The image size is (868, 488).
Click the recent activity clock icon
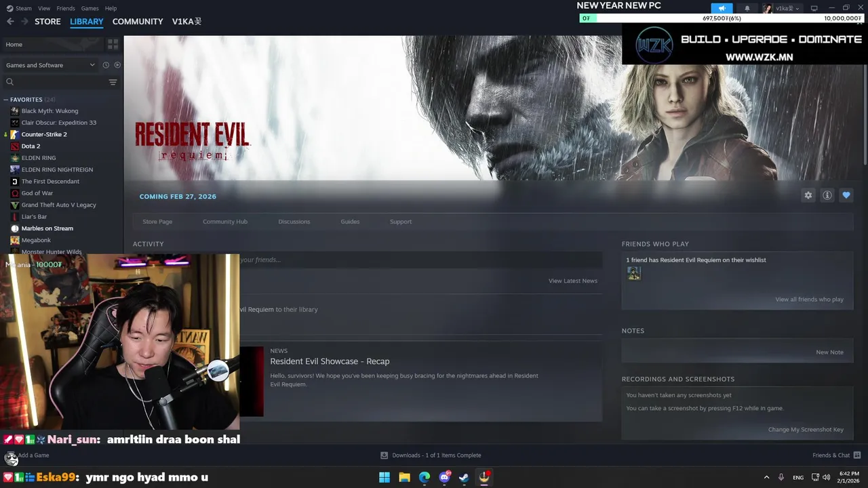coord(106,65)
